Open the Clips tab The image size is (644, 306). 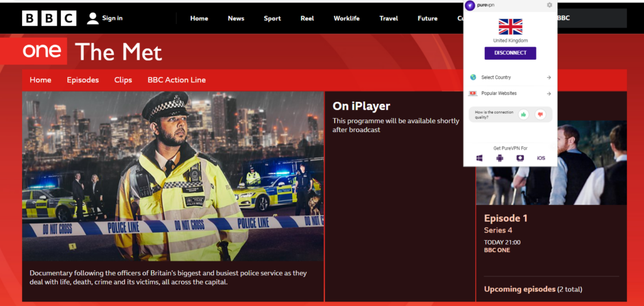123,80
